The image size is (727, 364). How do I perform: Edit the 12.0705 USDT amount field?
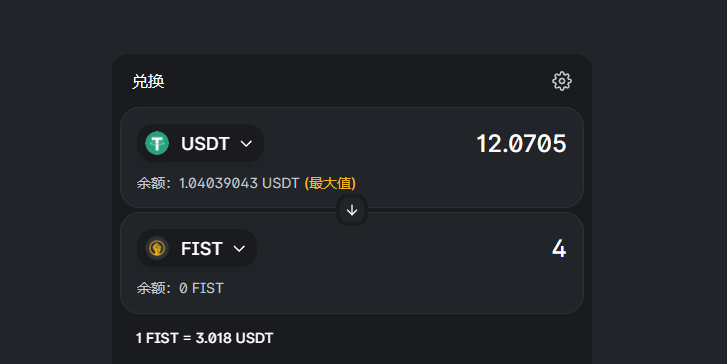click(521, 143)
